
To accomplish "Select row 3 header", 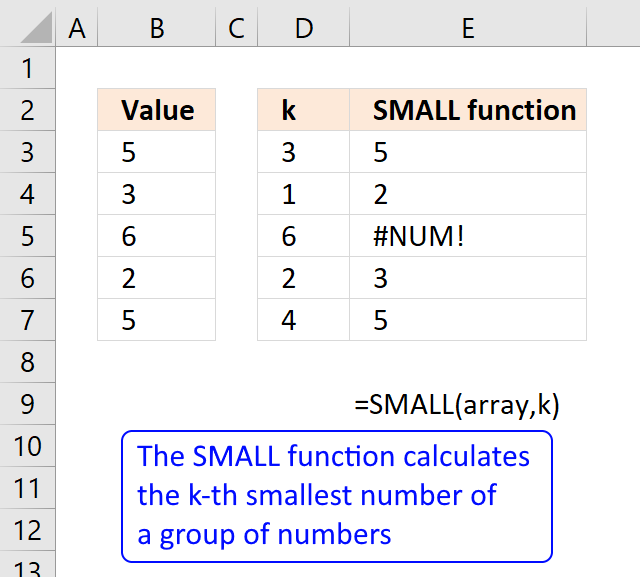I will pos(27,152).
